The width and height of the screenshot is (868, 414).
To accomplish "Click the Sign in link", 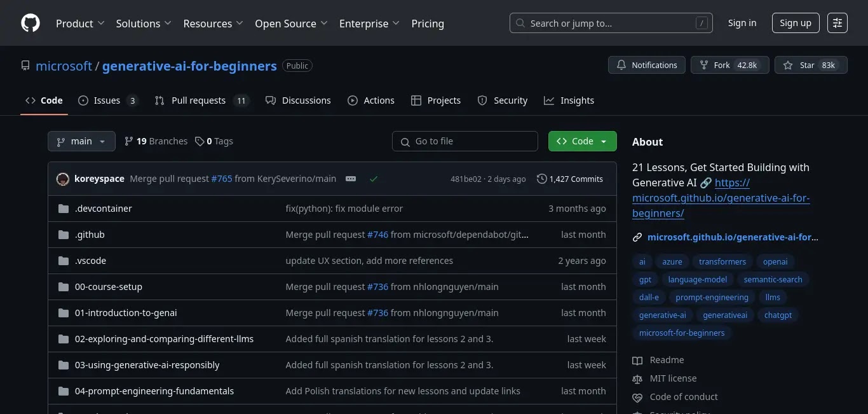I will tap(742, 23).
